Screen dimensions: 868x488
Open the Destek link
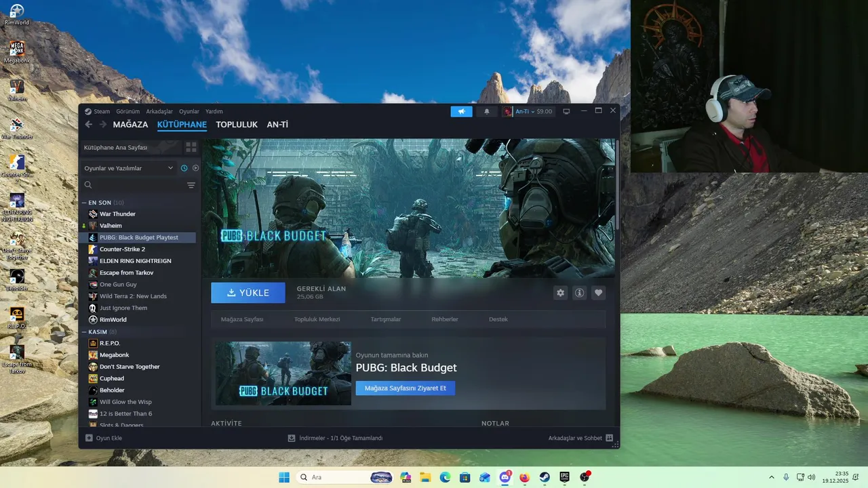pos(498,319)
